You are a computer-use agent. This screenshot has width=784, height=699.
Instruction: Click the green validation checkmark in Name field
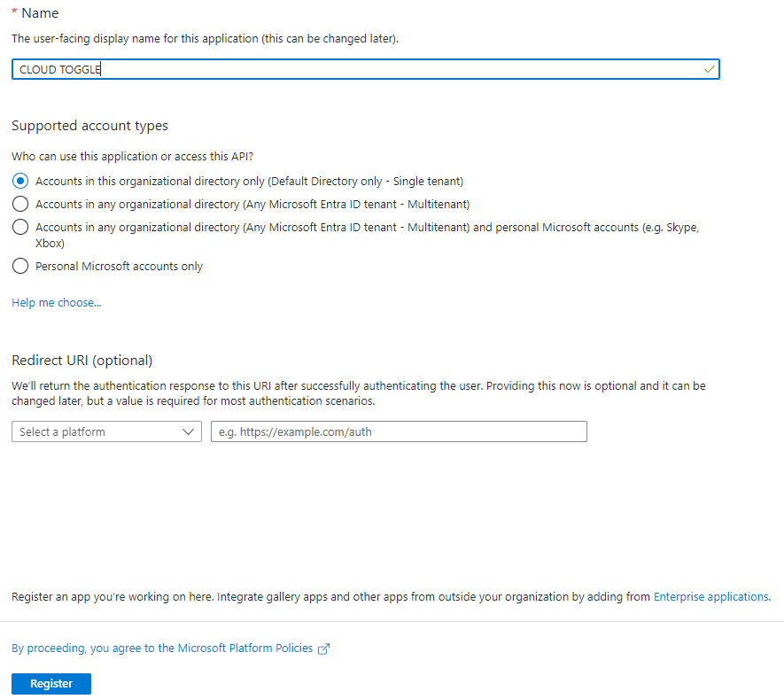click(709, 69)
